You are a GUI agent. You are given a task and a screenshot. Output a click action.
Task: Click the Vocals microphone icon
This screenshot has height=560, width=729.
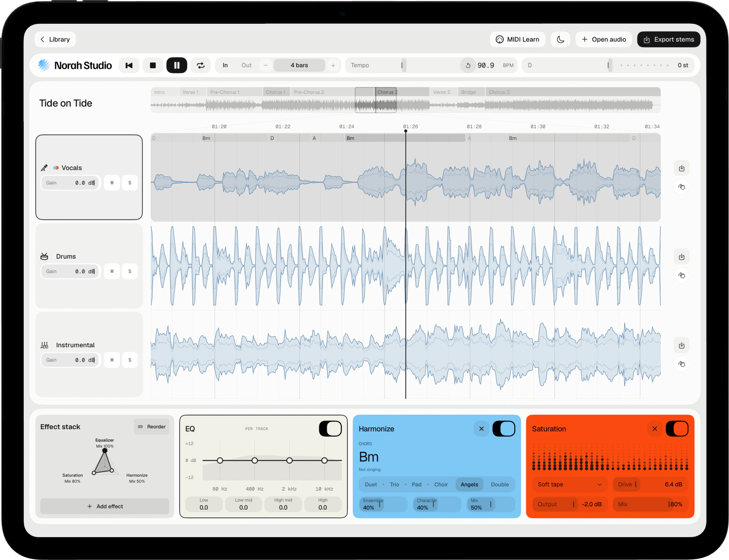(44, 168)
